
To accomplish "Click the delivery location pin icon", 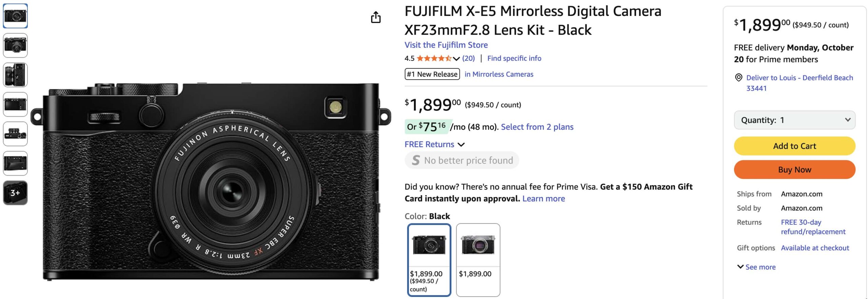I will coord(738,78).
